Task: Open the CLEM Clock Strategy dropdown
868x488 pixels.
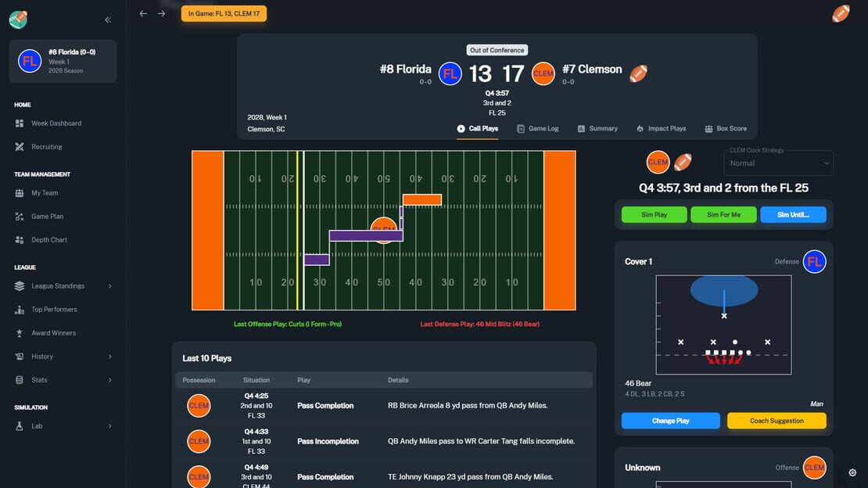Action: (x=778, y=163)
